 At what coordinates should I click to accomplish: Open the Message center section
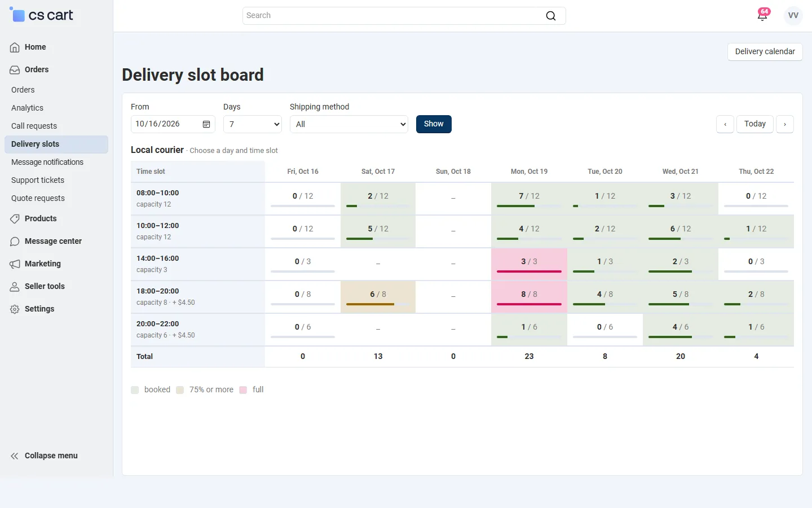(56, 241)
